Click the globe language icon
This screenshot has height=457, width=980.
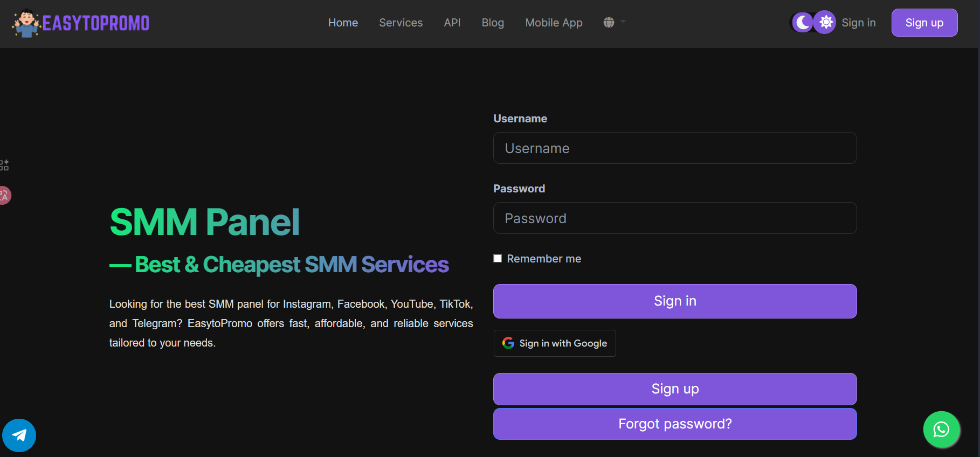[609, 23]
